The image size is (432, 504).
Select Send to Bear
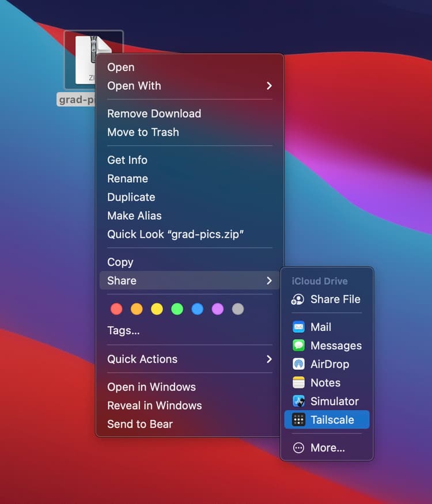[140, 424]
